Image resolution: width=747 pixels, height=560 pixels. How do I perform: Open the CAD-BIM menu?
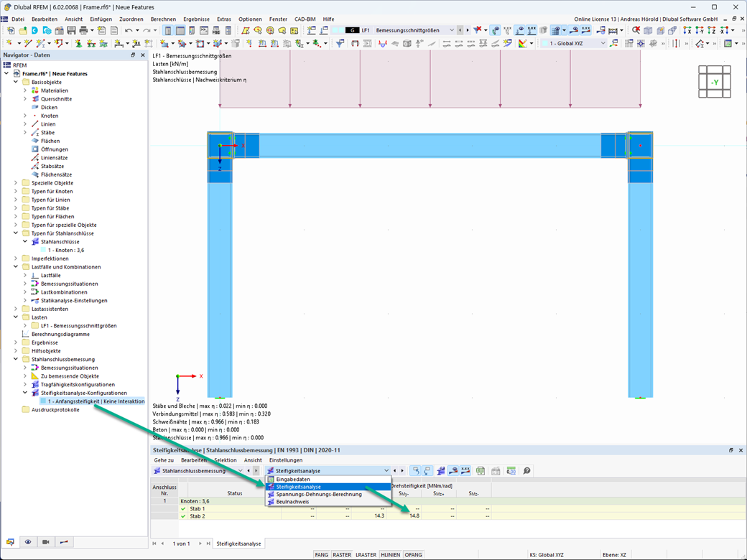point(305,19)
